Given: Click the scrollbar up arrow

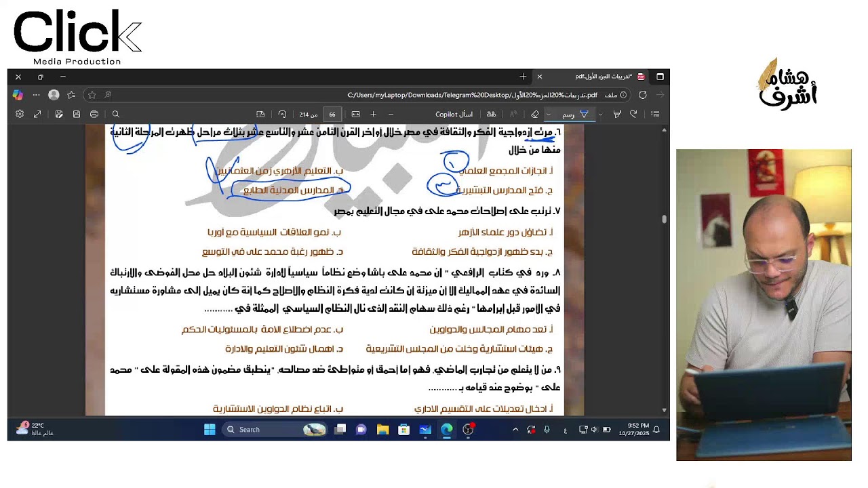Looking at the screenshot, I should click(665, 129).
